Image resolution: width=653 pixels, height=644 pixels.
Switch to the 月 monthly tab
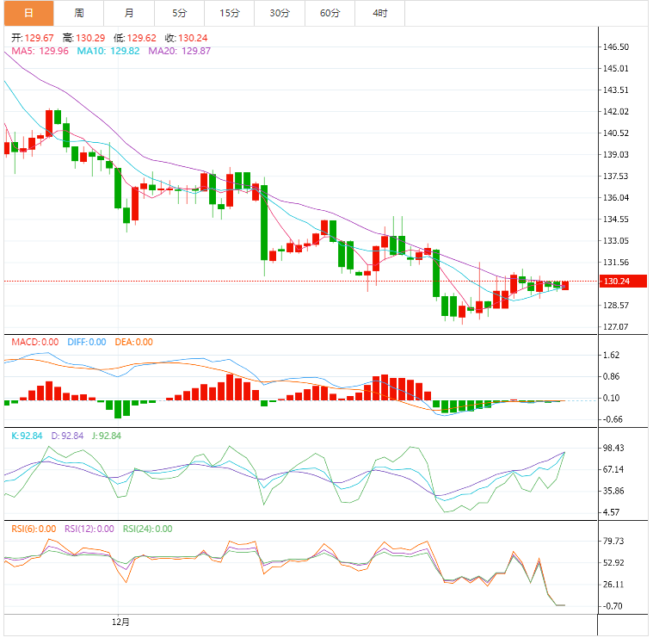click(x=129, y=13)
